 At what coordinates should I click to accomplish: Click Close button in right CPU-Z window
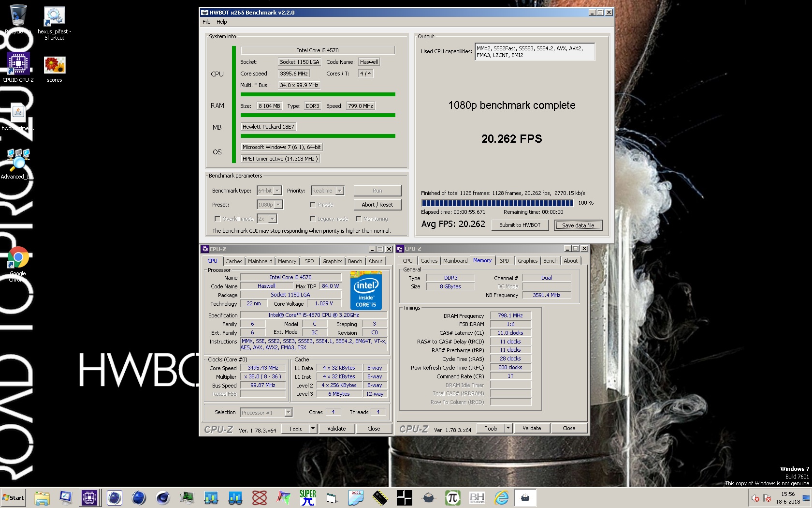(569, 428)
